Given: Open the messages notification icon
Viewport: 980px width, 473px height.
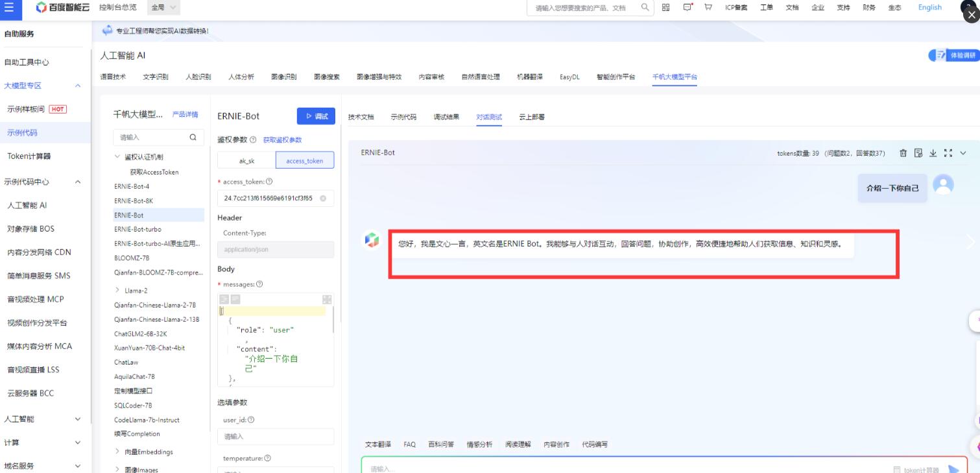Looking at the screenshot, I should click(x=687, y=7).
